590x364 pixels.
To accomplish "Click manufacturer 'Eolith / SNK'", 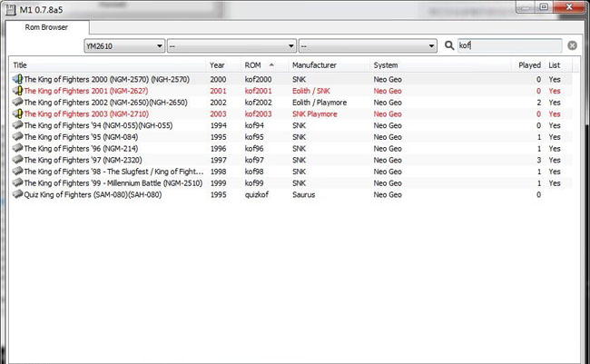I will [x=311, y=91].
